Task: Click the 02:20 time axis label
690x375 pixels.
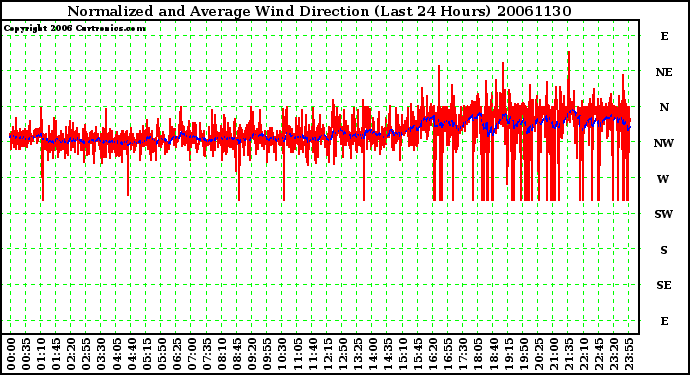Action: 71,354
